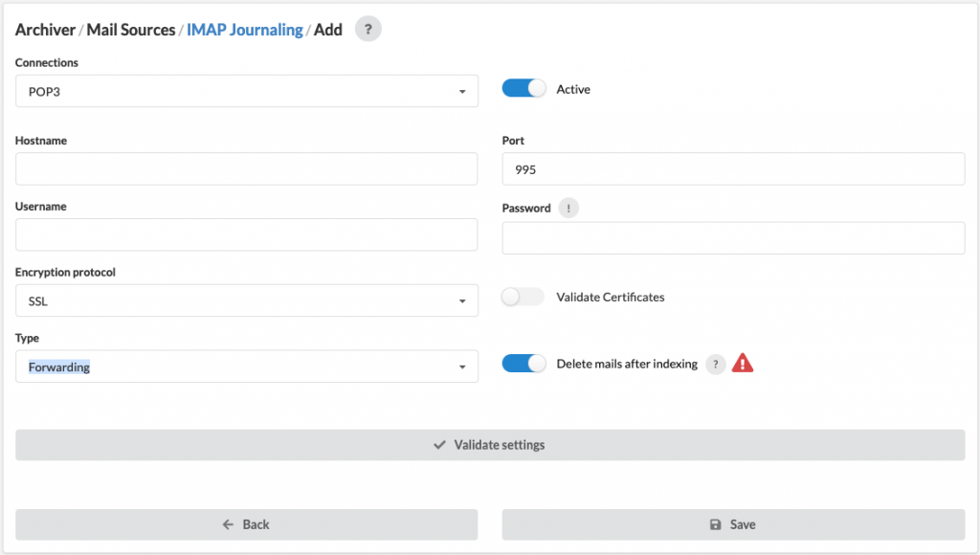The height and width of the screenshot is (555, 980).
Task: Open the Connections dropdown showing POP3
Action: [247, 91]
